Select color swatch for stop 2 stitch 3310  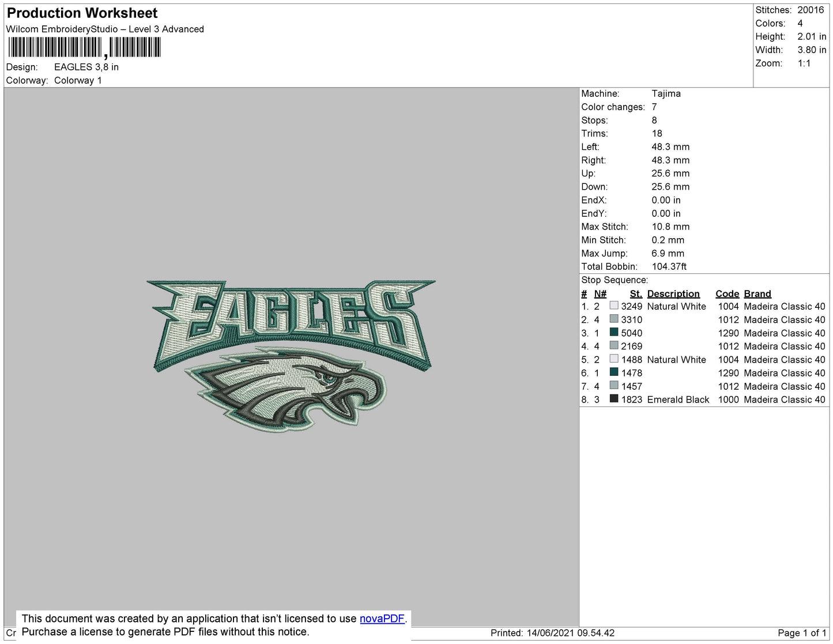[x=614, y=319]
